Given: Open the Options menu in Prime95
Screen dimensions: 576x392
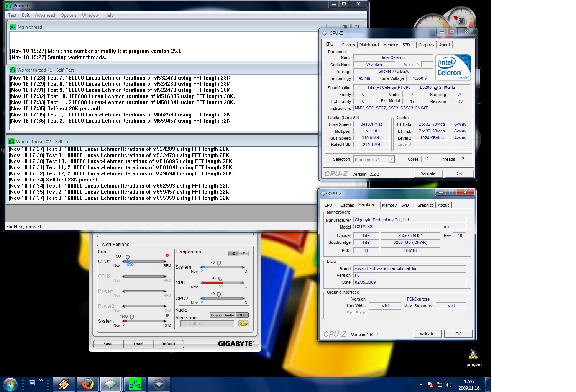Looking at the screenshot, I should pyautogui.click(x=69, y=15).
